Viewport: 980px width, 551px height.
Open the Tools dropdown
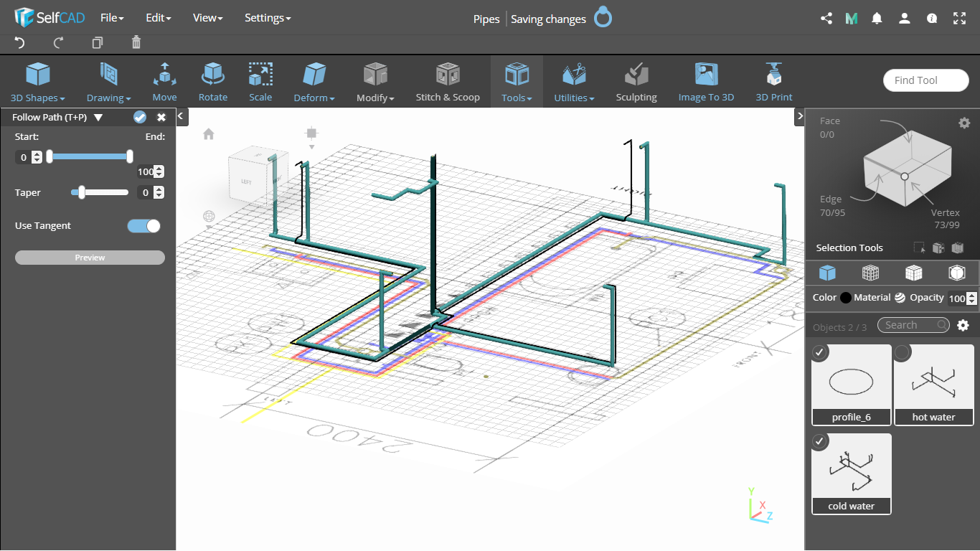coord(517,82)
